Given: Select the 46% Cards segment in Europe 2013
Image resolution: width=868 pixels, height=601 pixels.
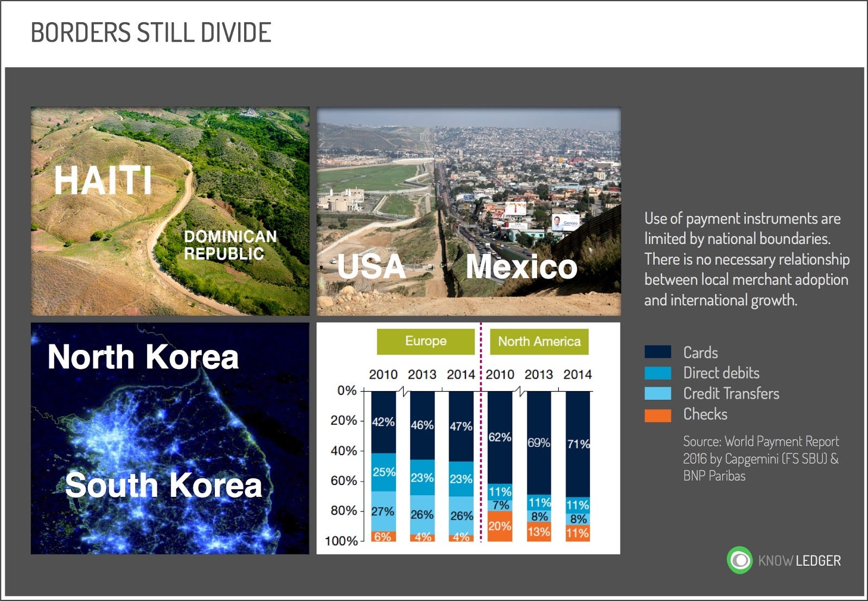Looking at the screenshot, I should pyautogui.click(x=422, y=425).
